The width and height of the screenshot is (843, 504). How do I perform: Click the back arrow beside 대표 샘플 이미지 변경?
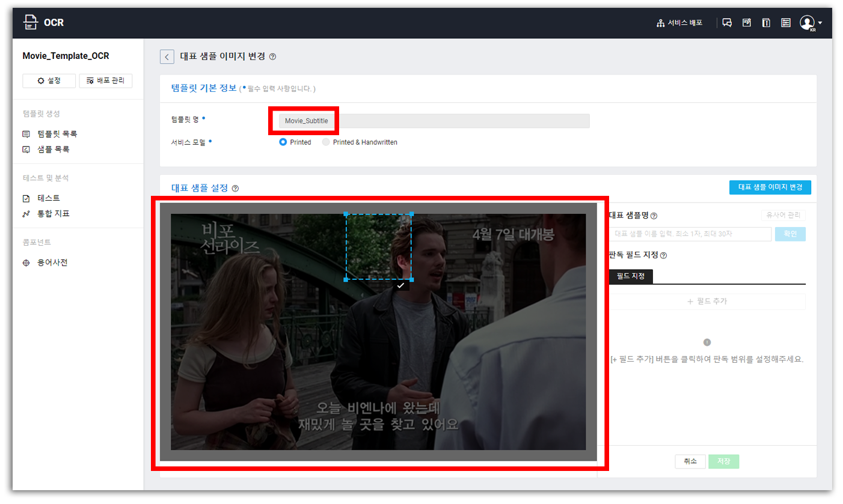(167, 56)
